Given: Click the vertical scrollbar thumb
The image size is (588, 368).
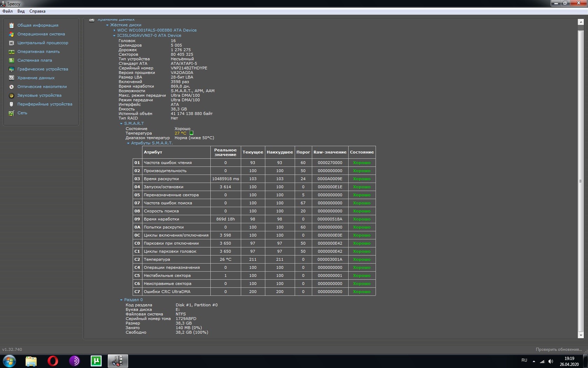Looking at the screenshot, I should click(581, 181).
